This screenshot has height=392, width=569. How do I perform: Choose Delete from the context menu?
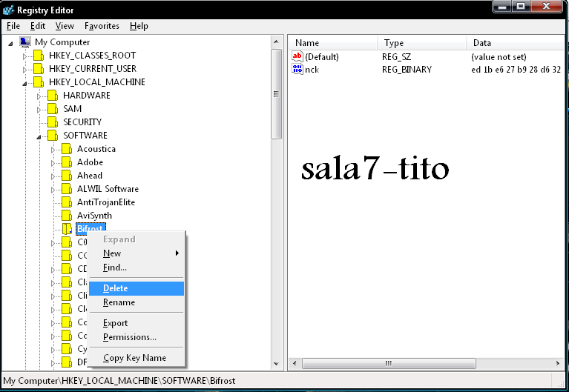[137, 288]
